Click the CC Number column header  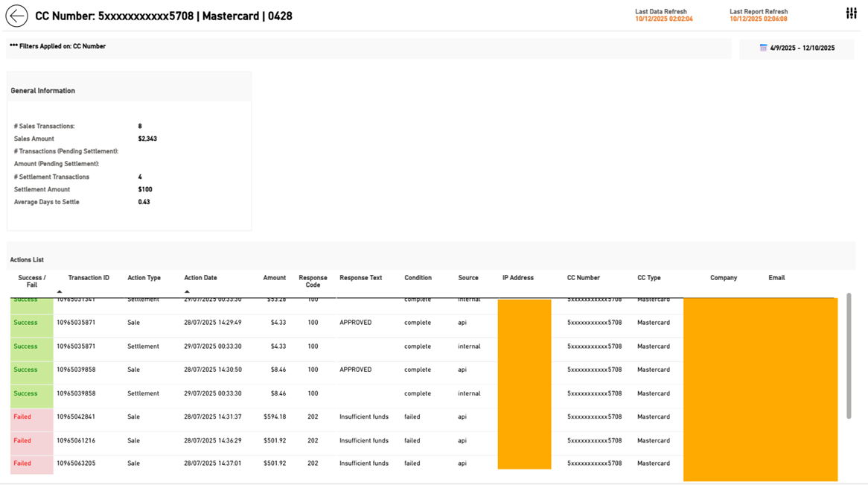pyautogui.click(x=584, y=278)
